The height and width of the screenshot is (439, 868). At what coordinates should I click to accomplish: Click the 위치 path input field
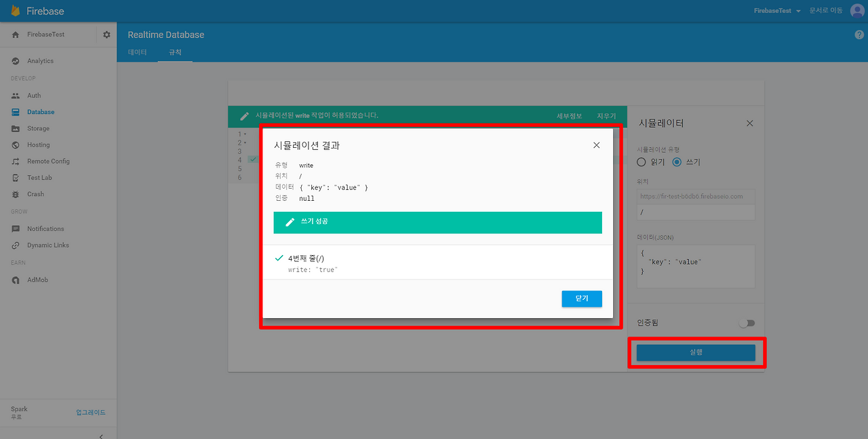pyautogui.click(x=695, y=214)
